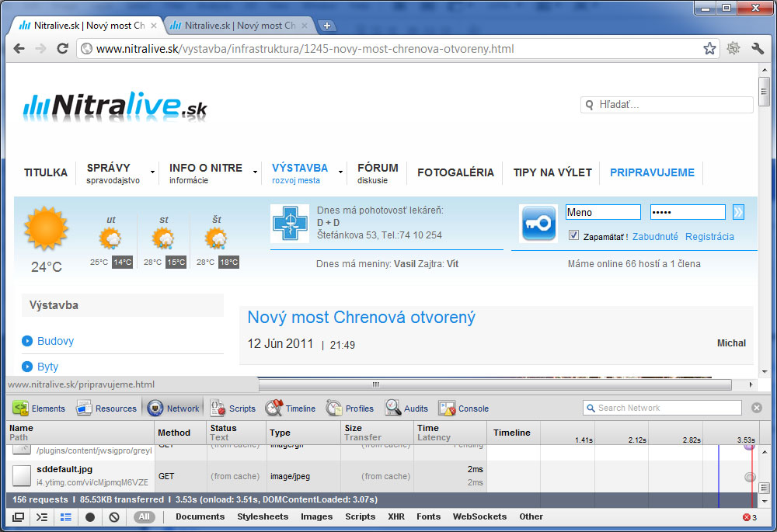
Task: Open the Budovy sidebar link
Action: pos(55,341)
